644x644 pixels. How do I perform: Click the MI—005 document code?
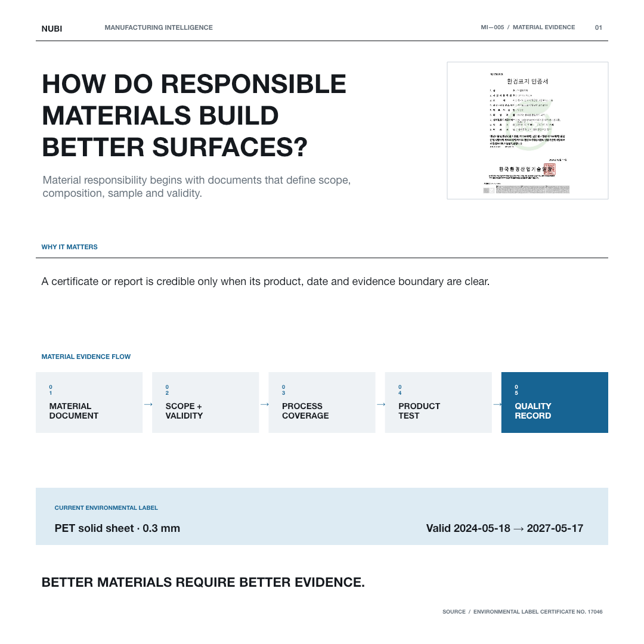[492, 27]
